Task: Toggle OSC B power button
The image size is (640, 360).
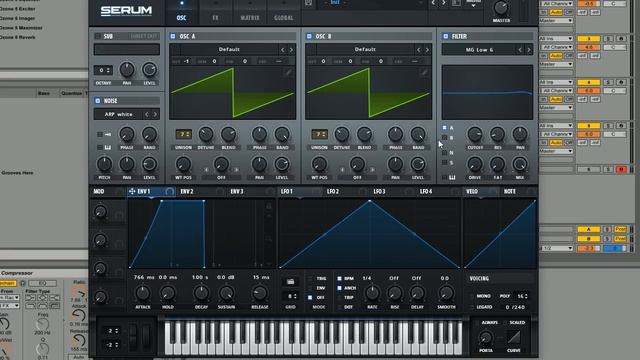Action: coord(309,36)
